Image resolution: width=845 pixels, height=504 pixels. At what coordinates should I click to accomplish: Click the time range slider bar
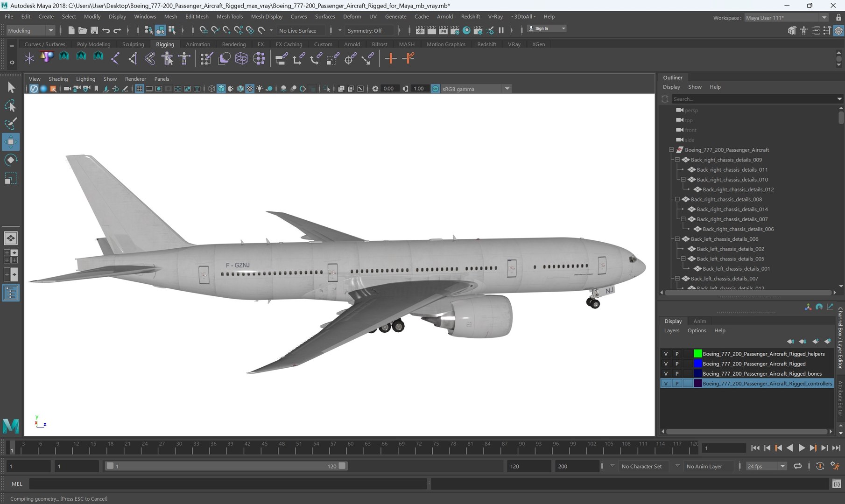click(x=226, y=466)
